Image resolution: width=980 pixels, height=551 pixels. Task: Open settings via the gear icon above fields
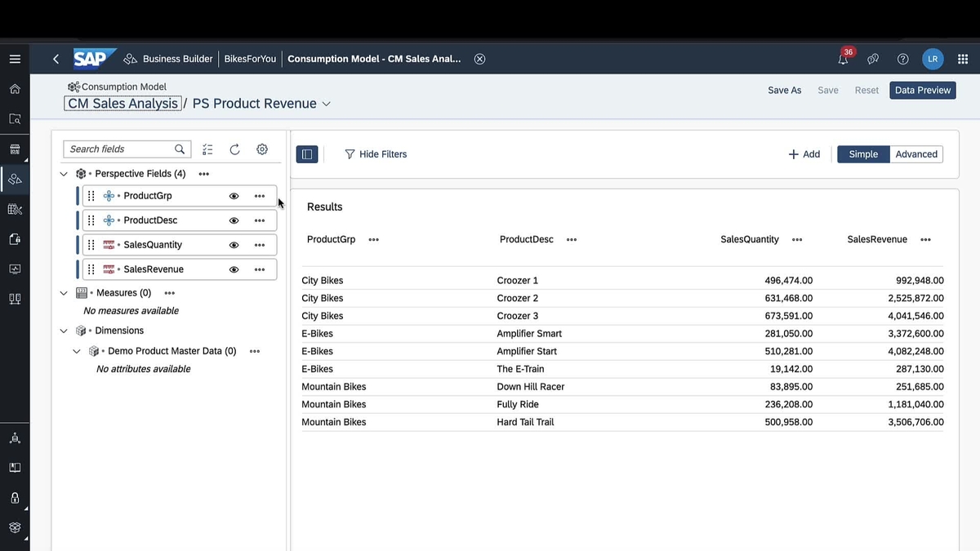point(261,149)
